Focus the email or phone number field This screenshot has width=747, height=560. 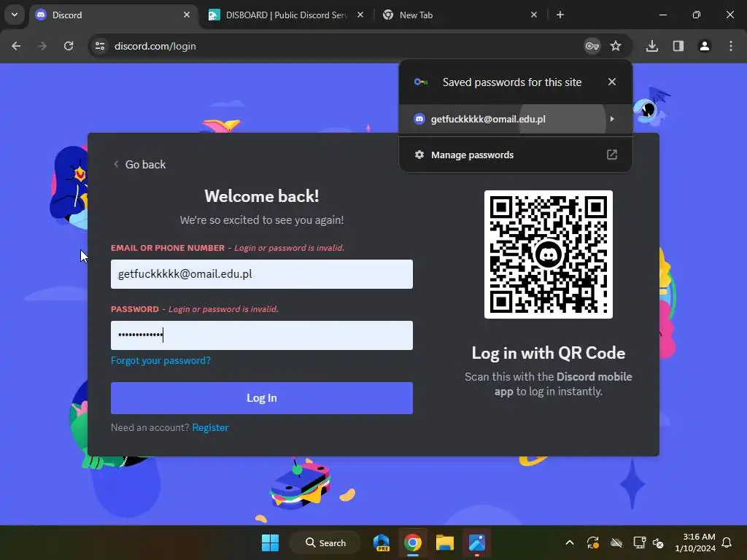(262, 274)
